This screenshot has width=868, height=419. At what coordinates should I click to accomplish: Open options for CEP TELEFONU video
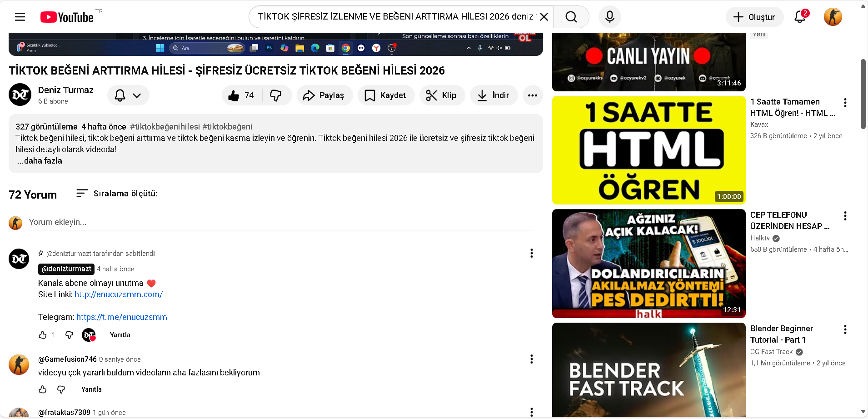(x=845, y=216)
